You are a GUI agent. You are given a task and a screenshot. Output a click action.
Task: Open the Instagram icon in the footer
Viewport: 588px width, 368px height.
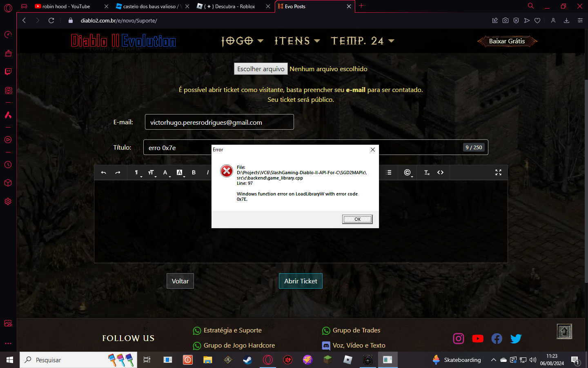(x=459, y=339)
